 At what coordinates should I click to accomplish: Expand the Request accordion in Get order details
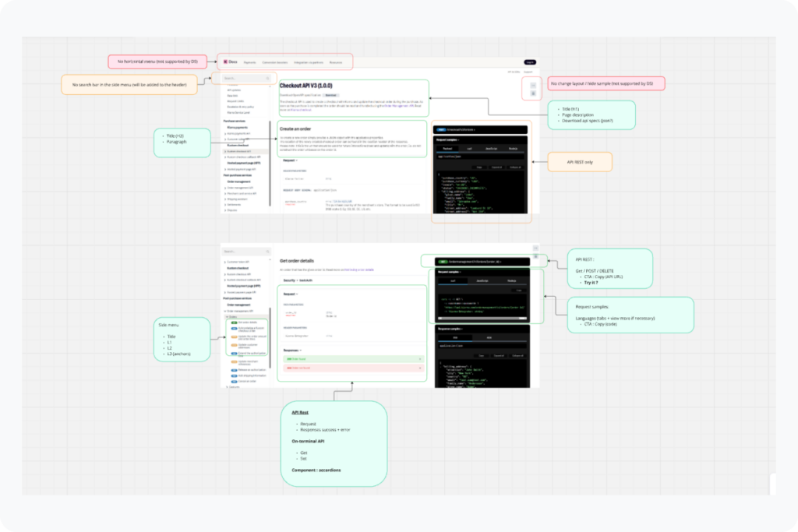point(288,294)
